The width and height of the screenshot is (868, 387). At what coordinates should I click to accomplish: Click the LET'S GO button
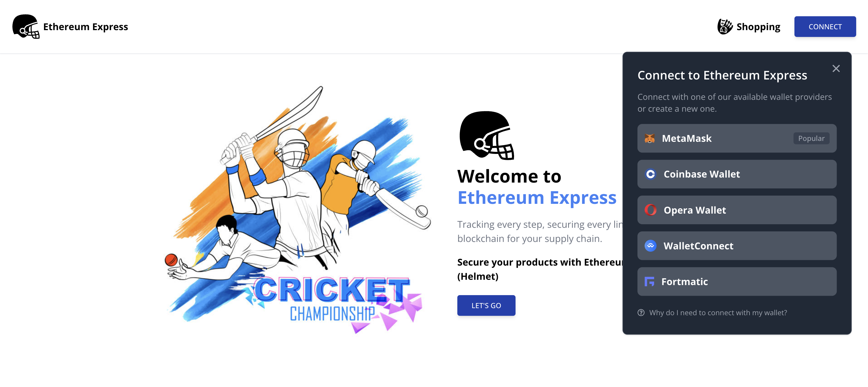(x=486, y=305)
